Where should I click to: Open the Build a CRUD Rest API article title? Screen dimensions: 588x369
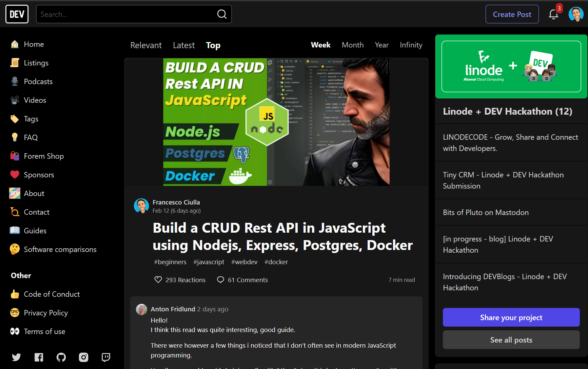pyautogui.click(x=282, y=236)
